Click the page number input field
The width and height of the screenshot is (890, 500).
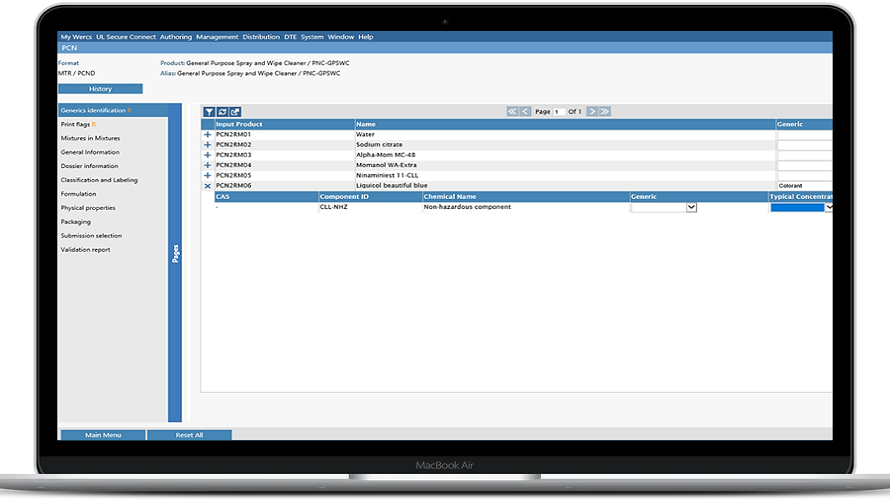(x=559, y=112)
